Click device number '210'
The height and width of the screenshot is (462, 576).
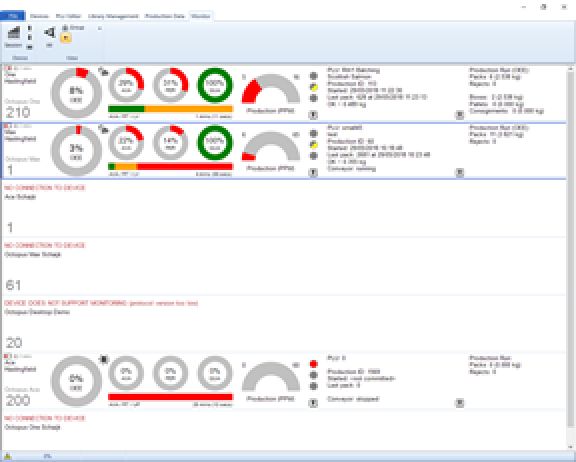click(x=18, y=112)
